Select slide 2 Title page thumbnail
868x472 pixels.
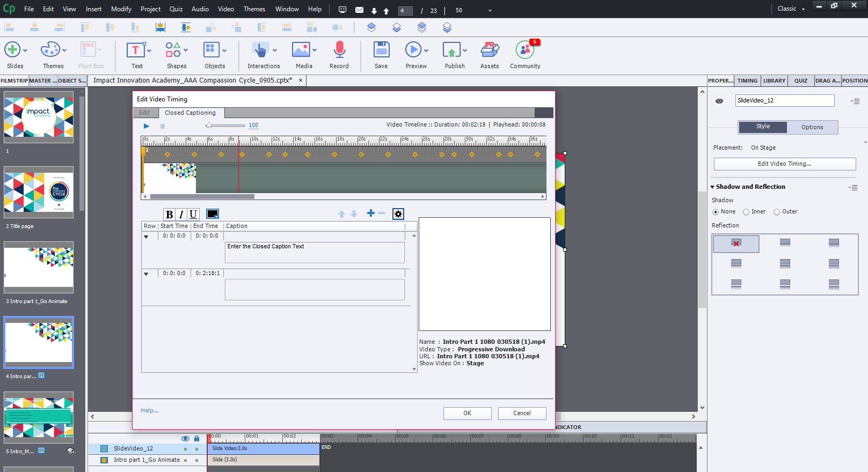coord(39,192)
